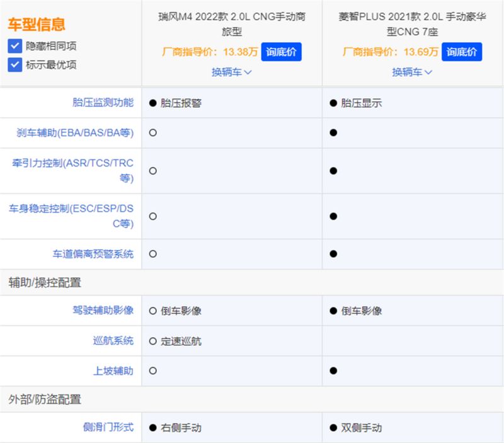Click the 牵引力控制(ASR/TCS/TRC等) label
The width and height of the screenshot is (504, 443).
(72, 171)
